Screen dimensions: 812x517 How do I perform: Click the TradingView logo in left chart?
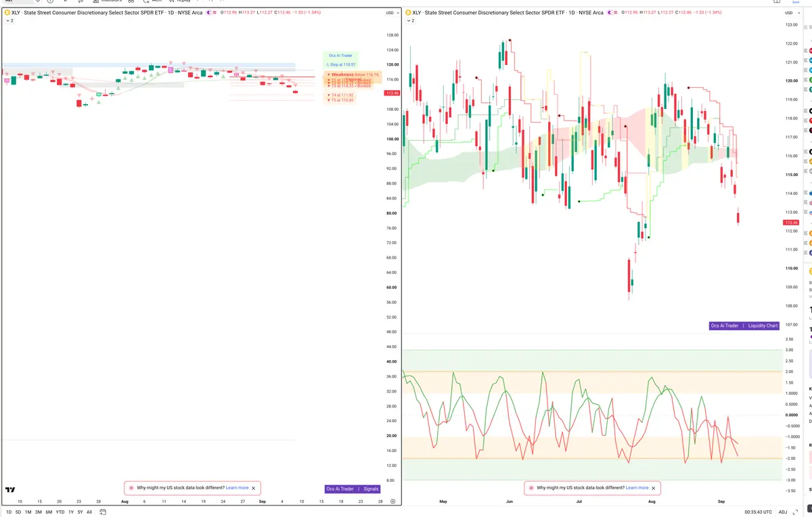pos(10,489)
